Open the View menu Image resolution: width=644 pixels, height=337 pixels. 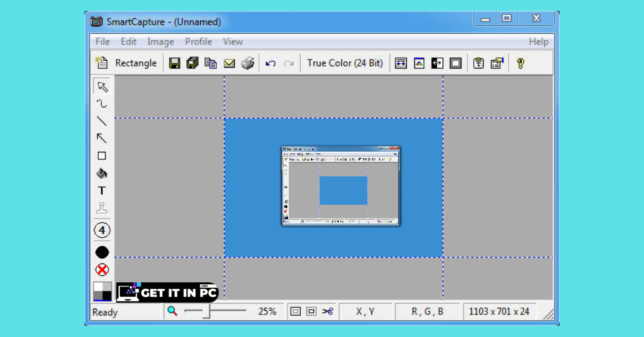pyautogui.click(x=233, y=41)
